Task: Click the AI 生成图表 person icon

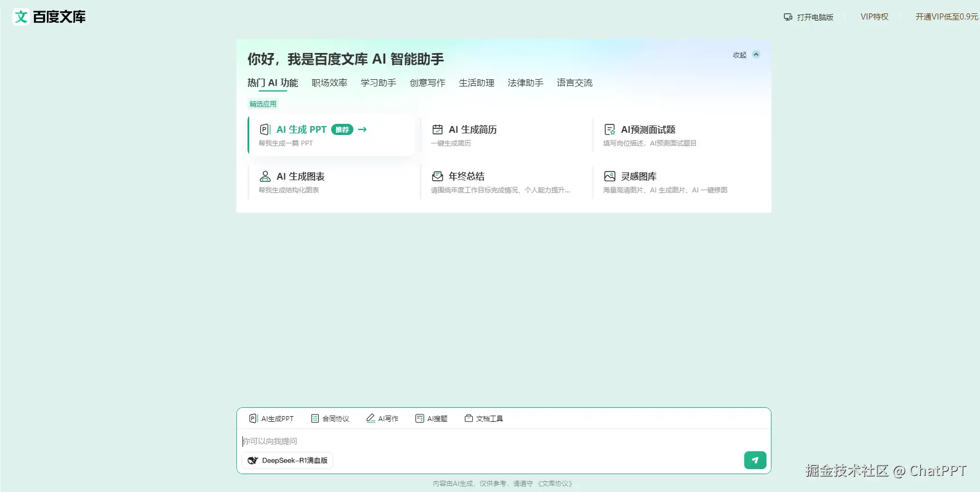Action: coord(265,176)
